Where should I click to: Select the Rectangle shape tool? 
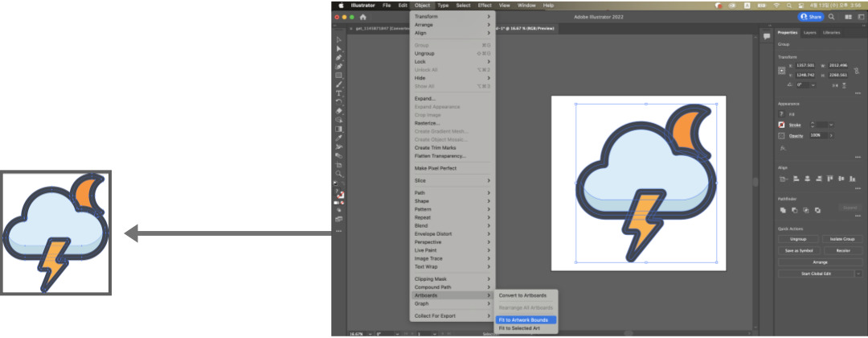(x=339, y=75)
